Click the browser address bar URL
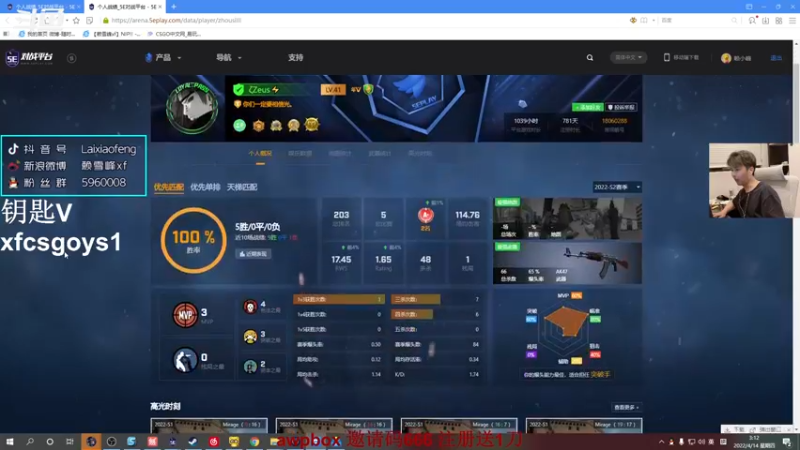The height and width of the screenshot is (450, 800). [176, 20]
